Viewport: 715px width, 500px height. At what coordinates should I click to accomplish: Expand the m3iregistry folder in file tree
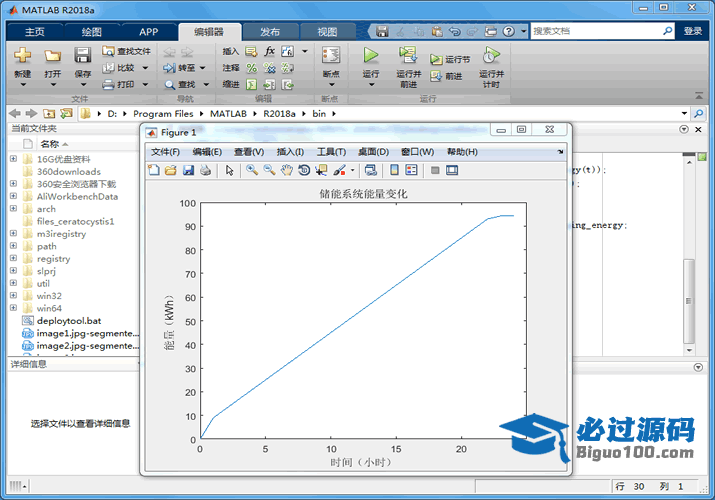tap(13, 234)
